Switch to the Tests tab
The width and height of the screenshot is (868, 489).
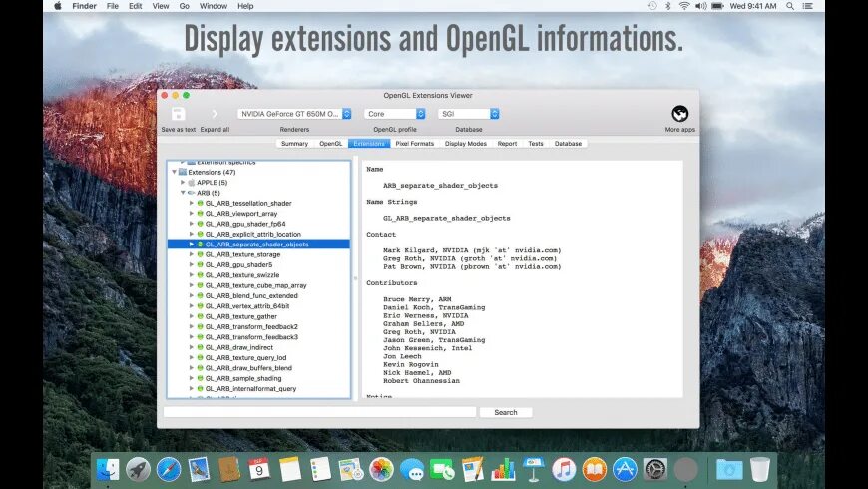(x=536, y=144)
